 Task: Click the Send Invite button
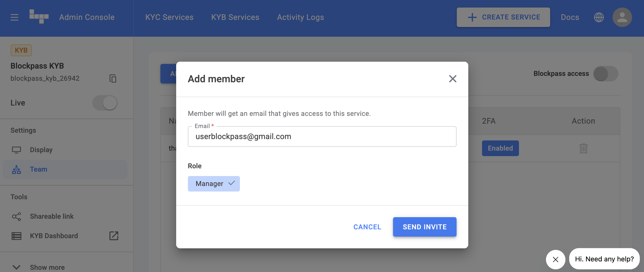[424, 227]
